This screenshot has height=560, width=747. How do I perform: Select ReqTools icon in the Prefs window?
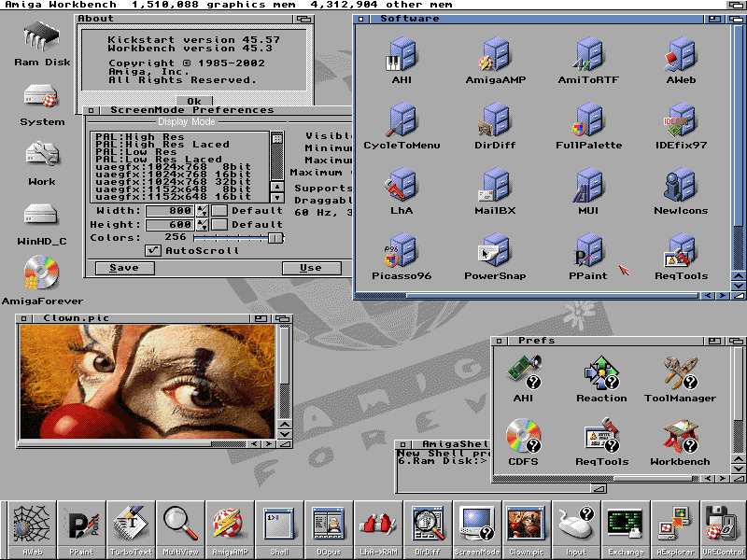(601, 435)
